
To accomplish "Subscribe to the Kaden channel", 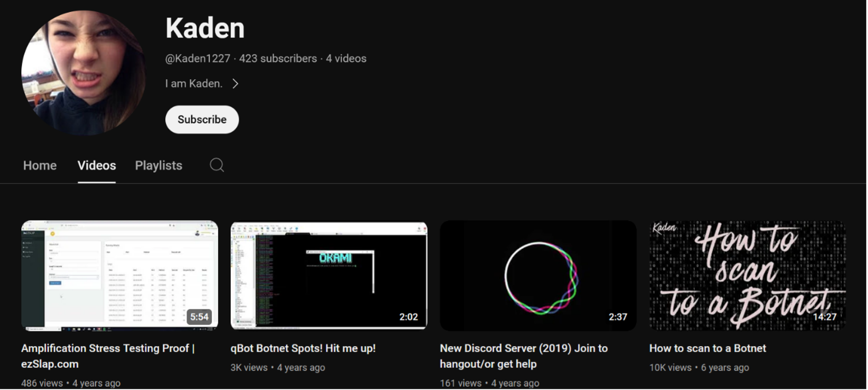I will click(x=202, y=120).
